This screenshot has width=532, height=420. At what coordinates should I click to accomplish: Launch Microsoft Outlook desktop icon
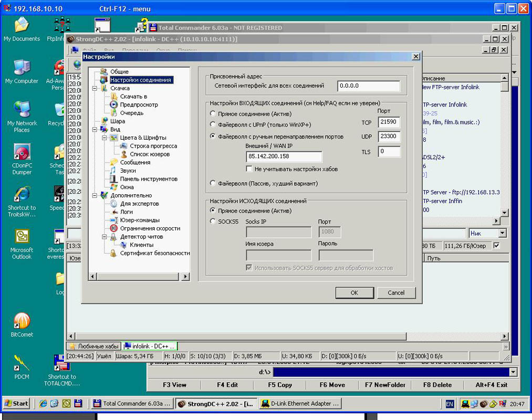point(22,244)
